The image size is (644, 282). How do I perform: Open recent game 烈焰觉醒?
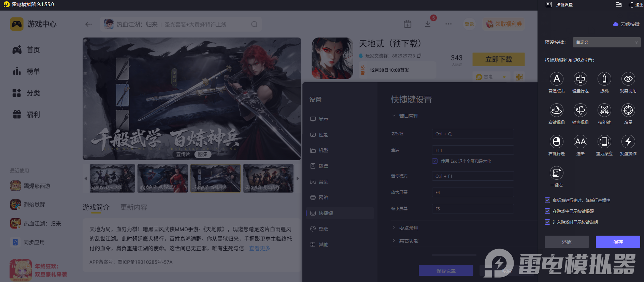click(x=28, y=205)
